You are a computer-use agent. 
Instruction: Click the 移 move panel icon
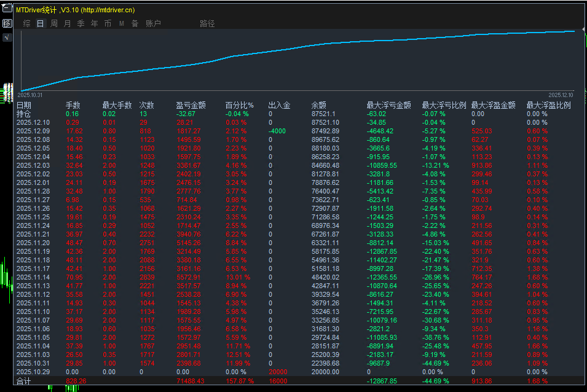coord(7,23)
